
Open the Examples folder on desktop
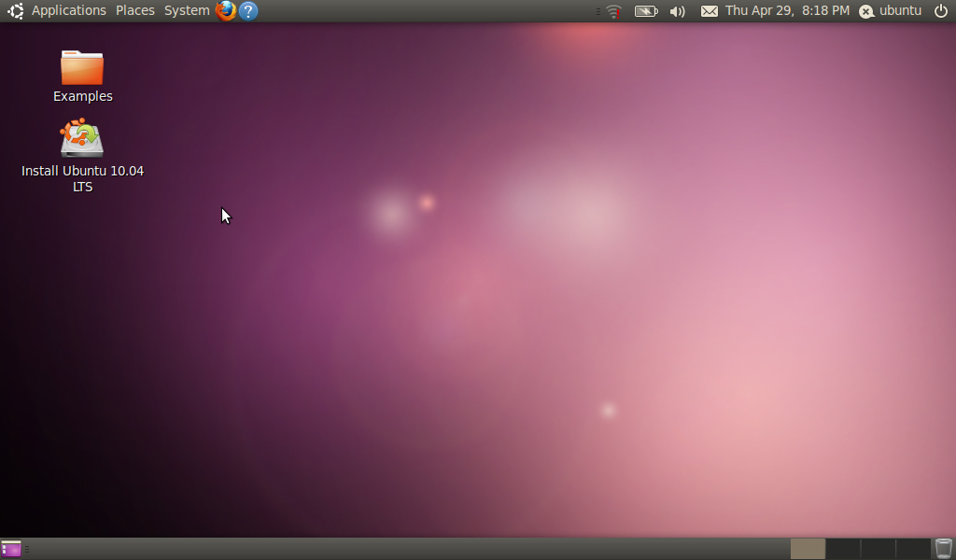click(82, 68)
